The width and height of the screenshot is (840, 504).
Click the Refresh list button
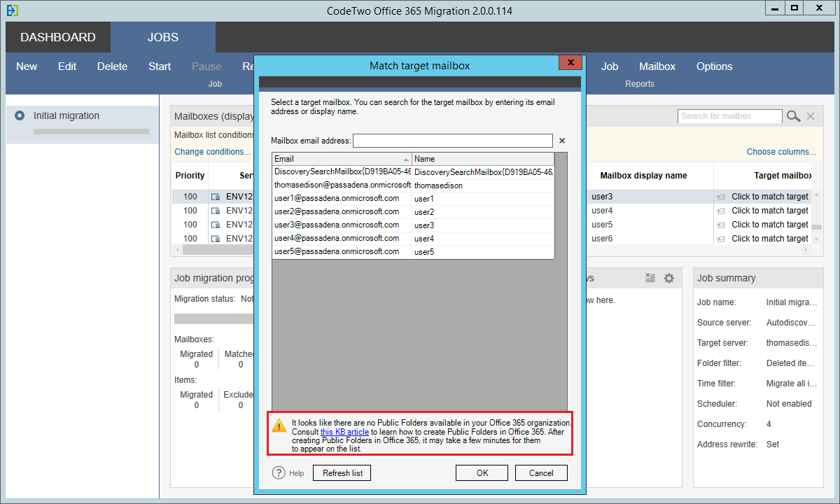click(x=342, y=472)
